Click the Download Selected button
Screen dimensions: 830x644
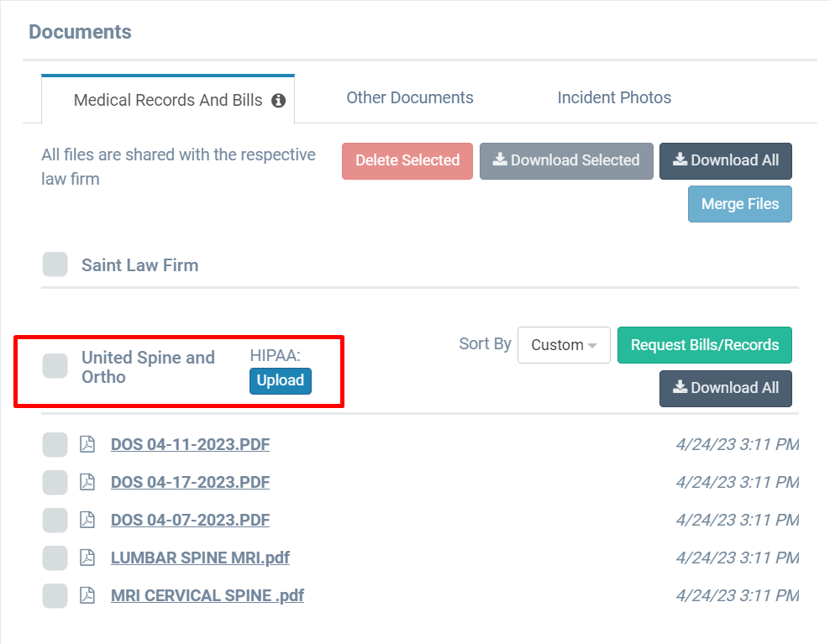(x=566, y=161)
